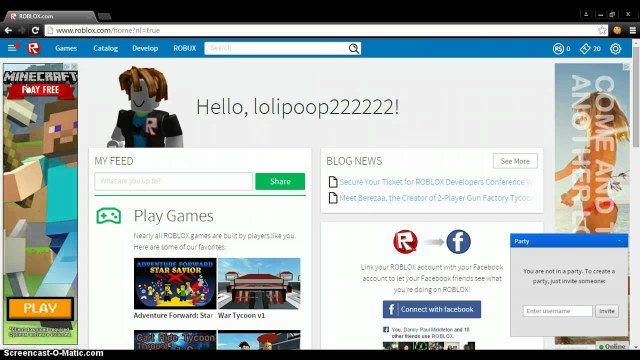640x360 pixels.
Task: Click the What are you up to field
Action: pos(173,181)
